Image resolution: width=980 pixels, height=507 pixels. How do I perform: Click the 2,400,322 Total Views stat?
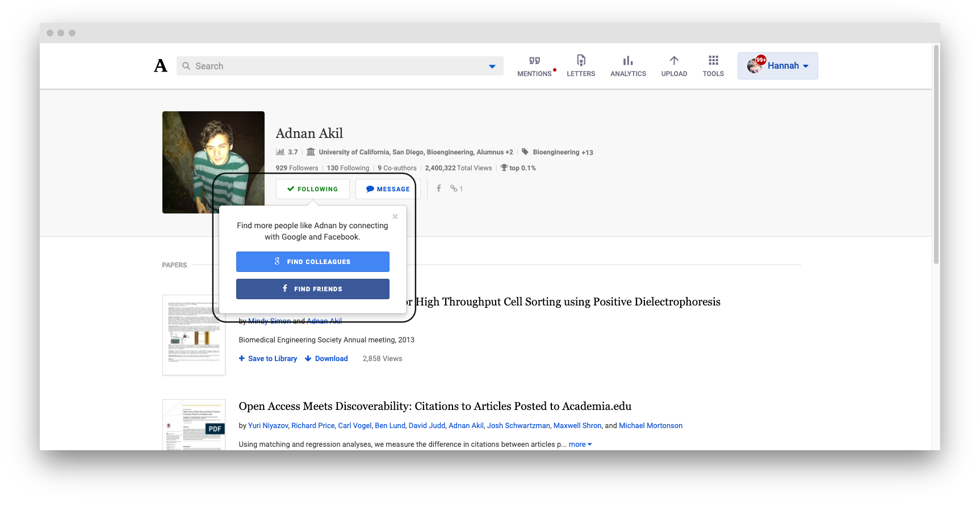pos(458,168)
